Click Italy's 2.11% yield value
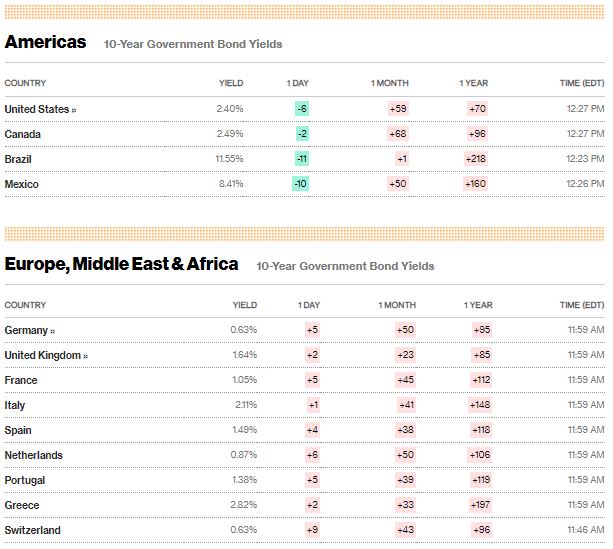 click(x=244, y=405)
